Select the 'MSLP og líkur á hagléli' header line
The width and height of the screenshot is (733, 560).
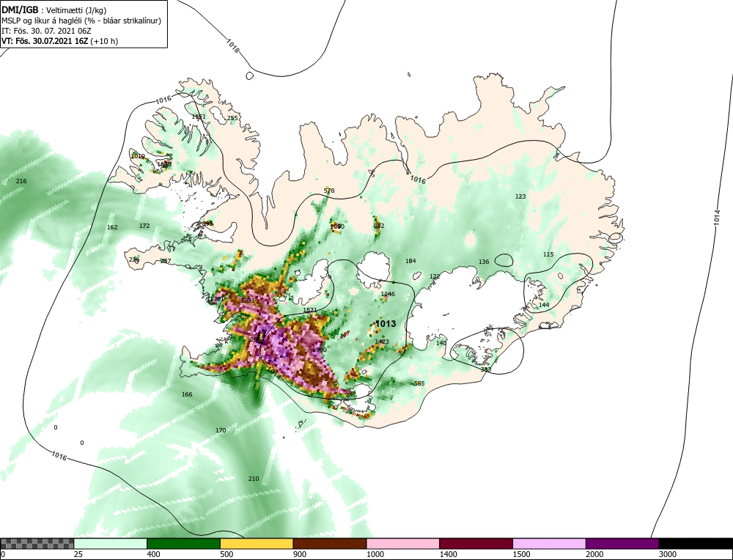point(81,21)
